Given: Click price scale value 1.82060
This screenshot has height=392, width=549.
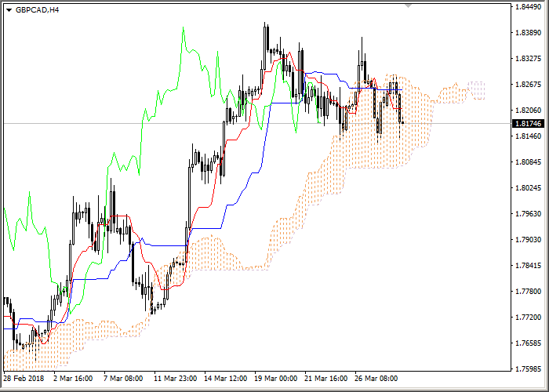Looking at the screenshot, I should [x=528, y=111].
